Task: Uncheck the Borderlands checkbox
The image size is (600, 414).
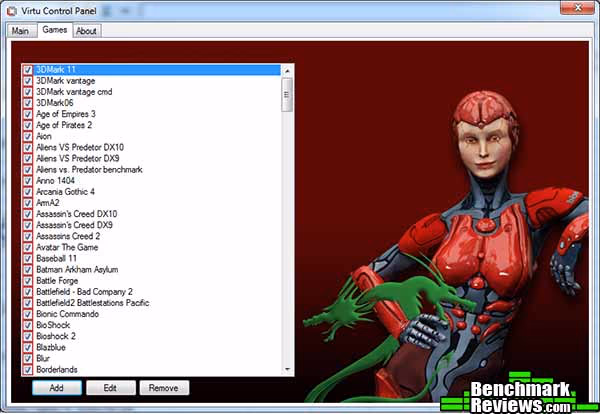Action: tap(28, 370)
